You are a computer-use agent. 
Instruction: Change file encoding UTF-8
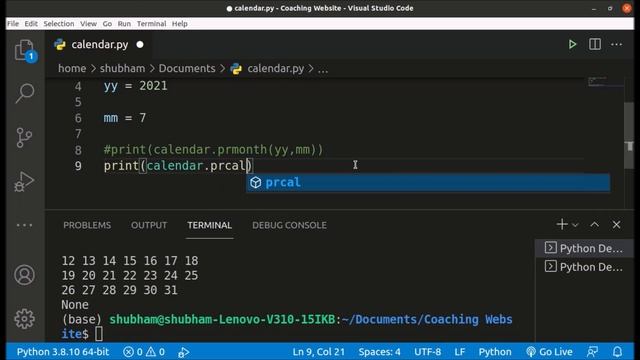tap(427, 352)
